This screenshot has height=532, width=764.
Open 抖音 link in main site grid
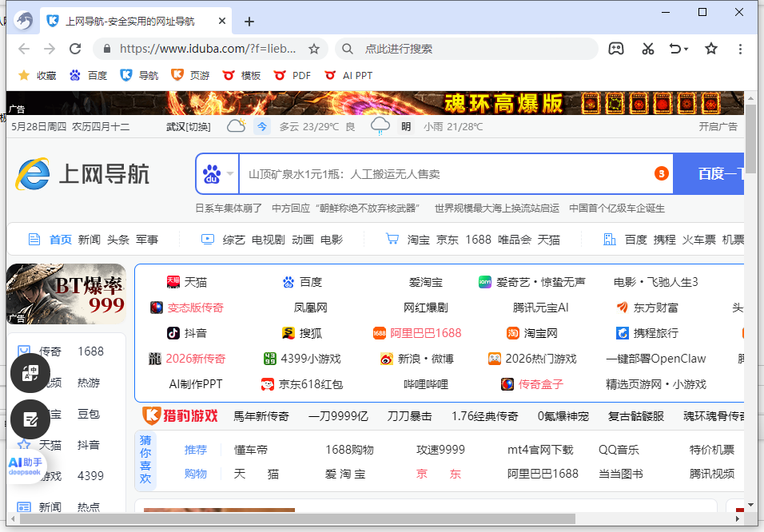[187, 333]
